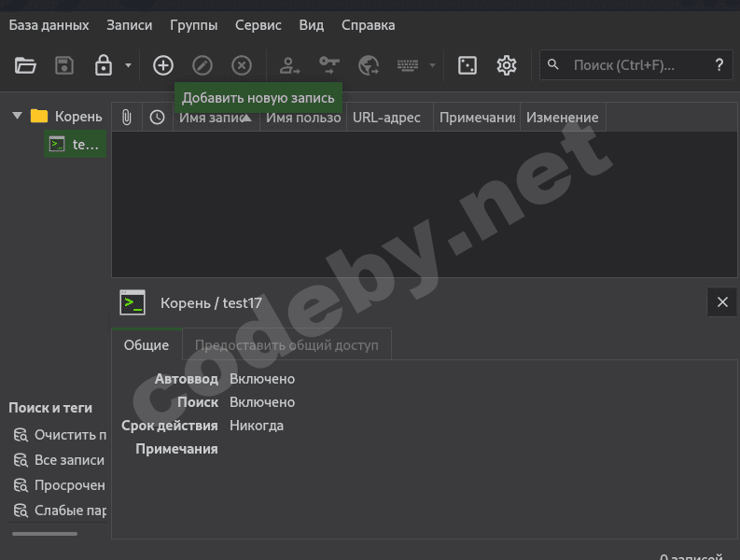Add a new entry with plus icon
This screenshot has width=740, height=560.
pyautogui.click(x=162, y=65)
